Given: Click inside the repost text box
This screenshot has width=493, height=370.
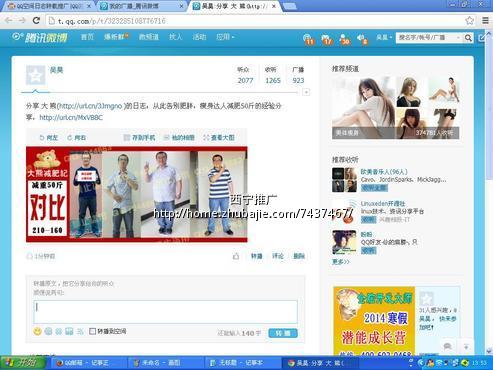Looking at the screenshot, I should 165,312.
